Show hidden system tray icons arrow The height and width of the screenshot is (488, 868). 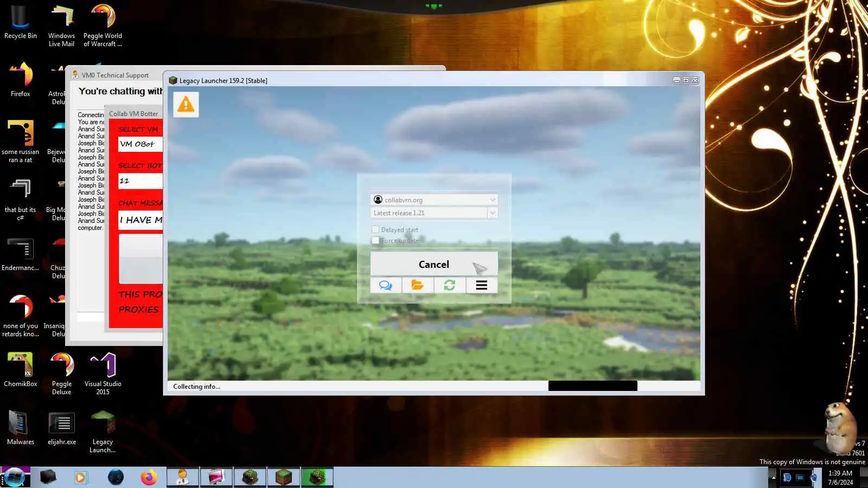[x=773, y=477]
